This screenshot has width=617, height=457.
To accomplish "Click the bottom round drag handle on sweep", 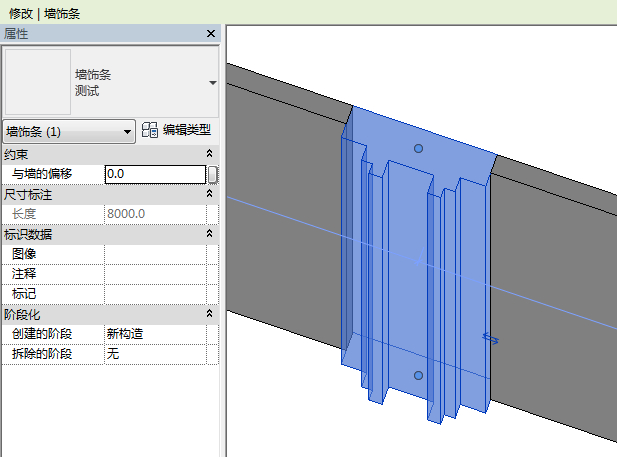I will click(x=418, y=376).
